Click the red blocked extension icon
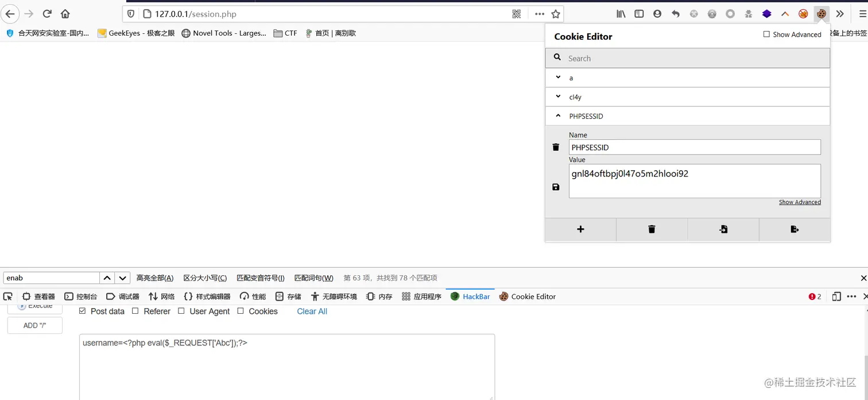This screenshot has width=868, height=400. (803, 14)
